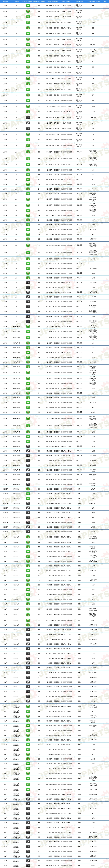Select the engine code BSS cell in Skoda Superb row
Image resolution: width=109 pixels, height=868 pixels.
(93, 522)
